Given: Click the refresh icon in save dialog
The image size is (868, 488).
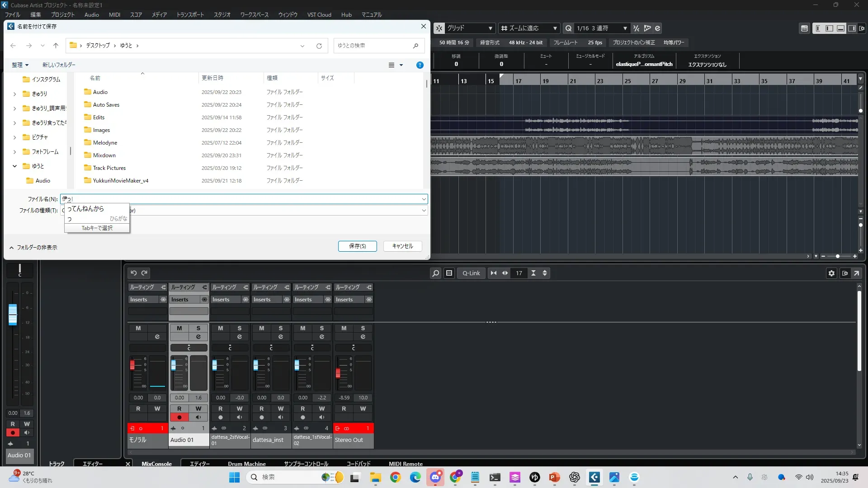Looking at the screenshot, I should pos(319,46).
